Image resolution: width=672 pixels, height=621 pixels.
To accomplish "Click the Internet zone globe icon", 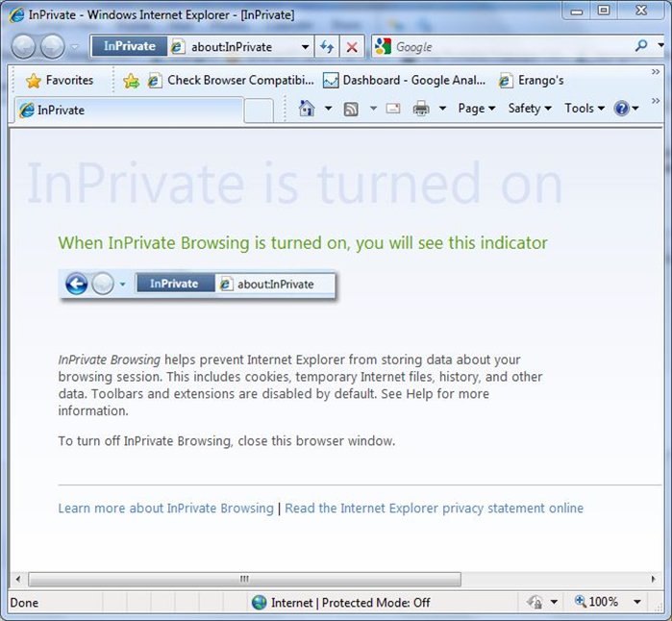I will point(259,603).
